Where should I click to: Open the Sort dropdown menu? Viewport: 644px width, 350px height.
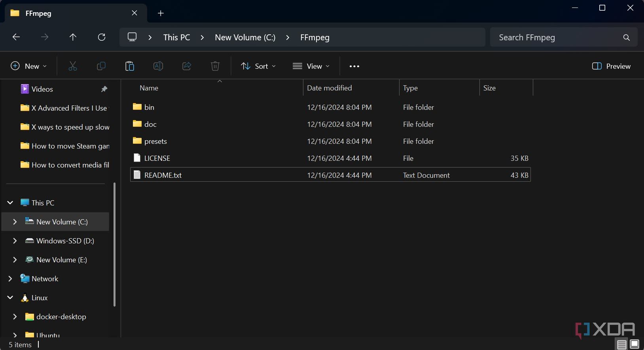point(258,66)
